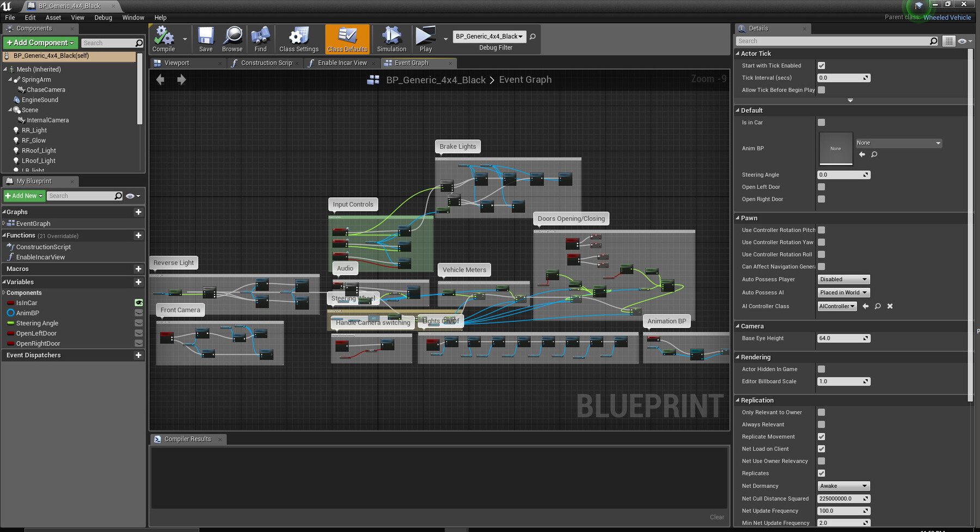Image resolution: width=980 pixels, height=532 pixels.
Task: Toggle Start with Tick Enabled checkbox
Action: point(821,65)
